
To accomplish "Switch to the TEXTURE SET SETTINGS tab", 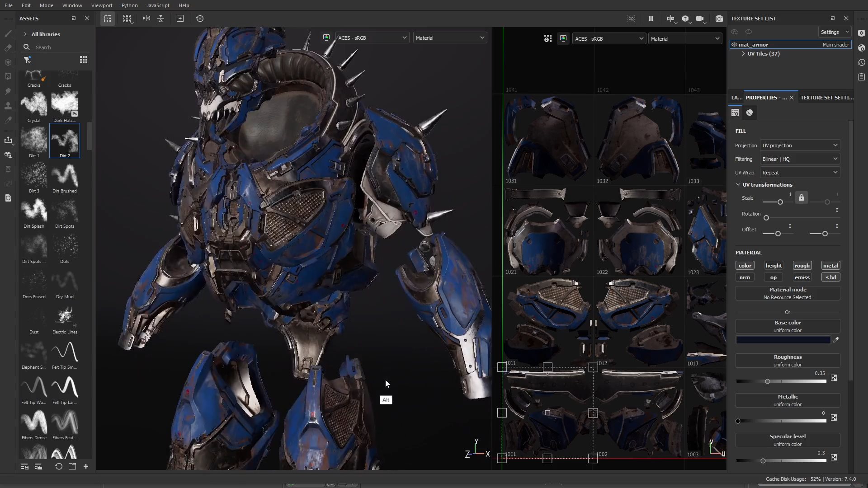I will click(x=826, y=98).
